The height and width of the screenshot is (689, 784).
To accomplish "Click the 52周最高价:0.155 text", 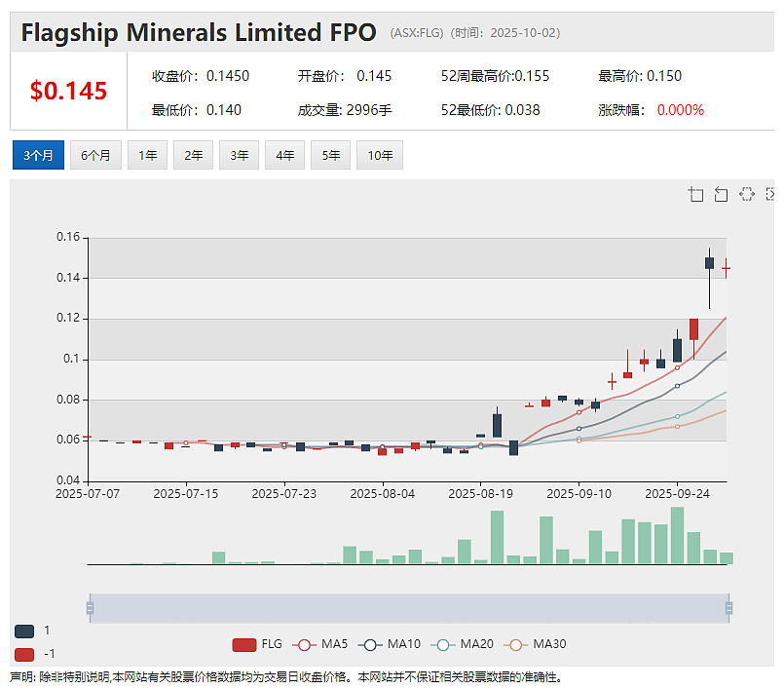I will [x=495, y=76].
